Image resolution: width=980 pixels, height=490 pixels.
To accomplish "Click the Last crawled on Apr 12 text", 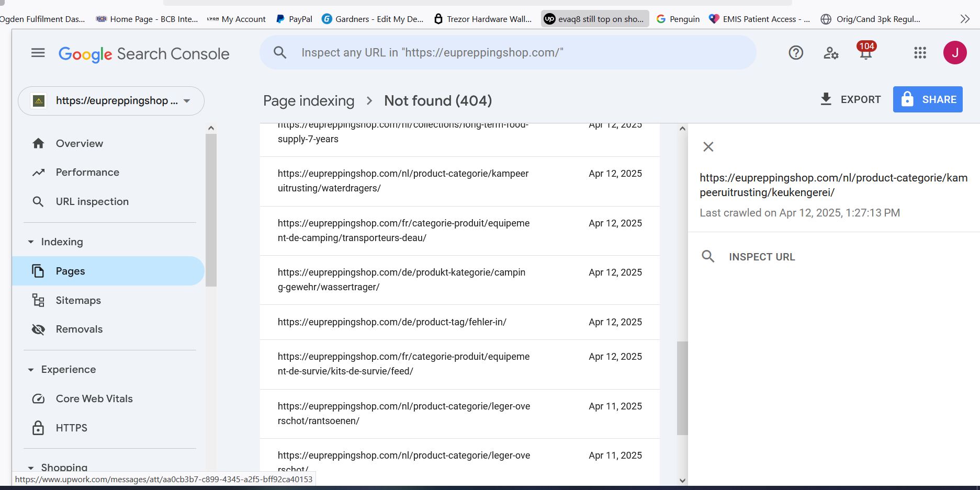I will (800, 213).
